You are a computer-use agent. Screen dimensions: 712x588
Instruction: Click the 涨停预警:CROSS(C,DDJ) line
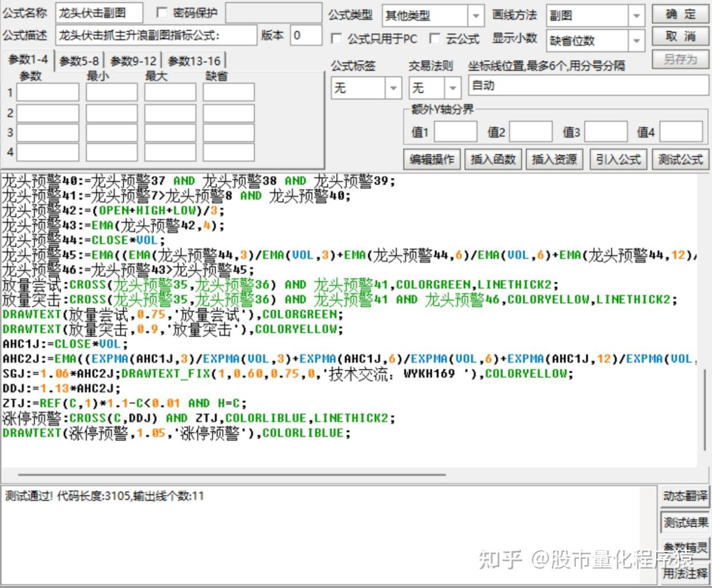click(x=199, y=418)
